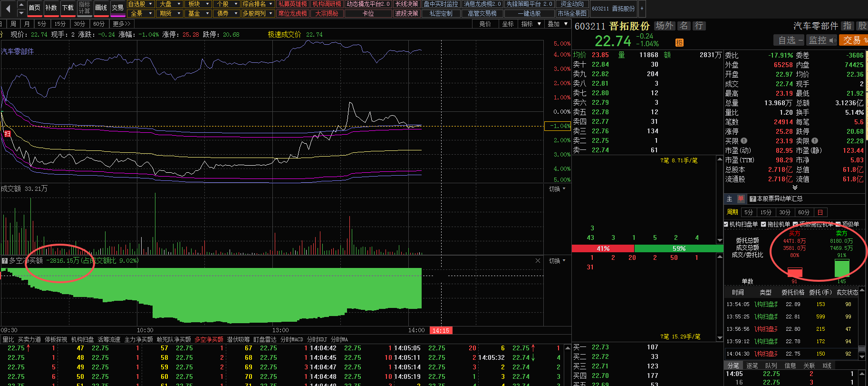Click the orange 交易 button
This screenshot has height=386, width=868.
pyautogui.click(x=853, y=40)
